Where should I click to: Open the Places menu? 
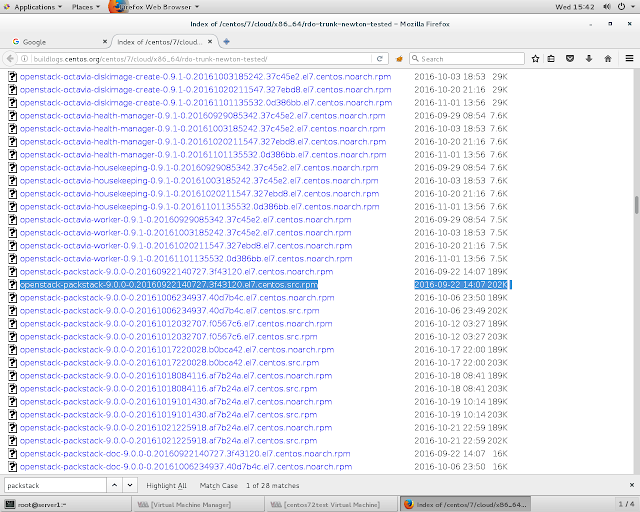pos(86,7)
